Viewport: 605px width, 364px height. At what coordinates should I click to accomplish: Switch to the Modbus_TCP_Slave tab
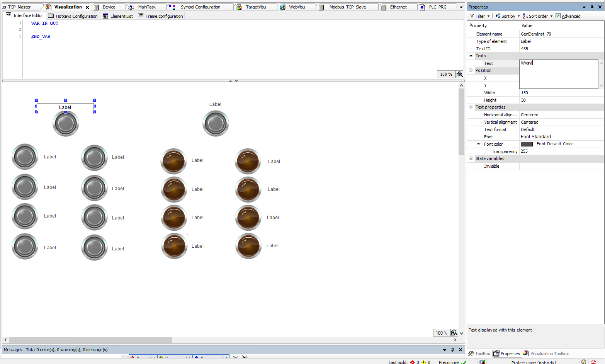(x=348, y=7)
